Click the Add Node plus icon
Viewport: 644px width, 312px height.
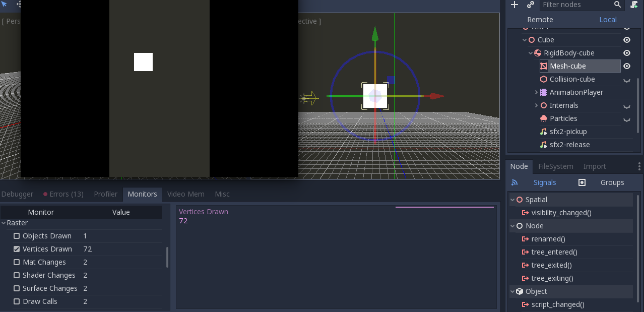coord(514,5)
